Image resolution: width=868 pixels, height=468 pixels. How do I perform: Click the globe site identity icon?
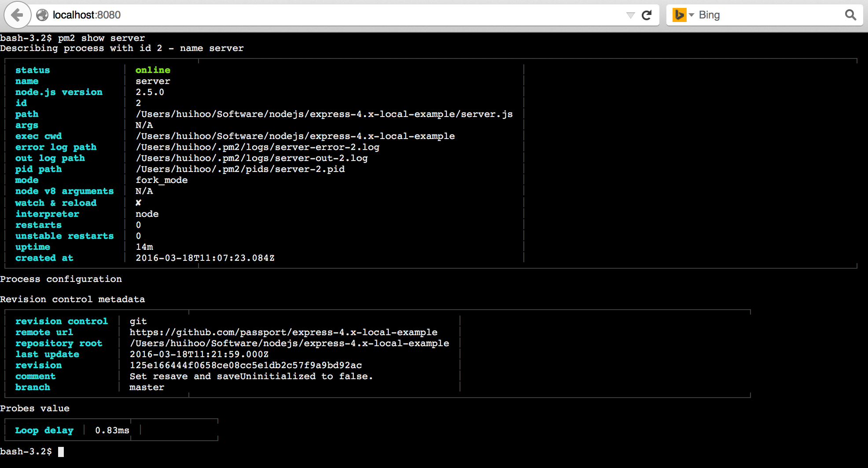pyautogui.click(x=42, y=15)
